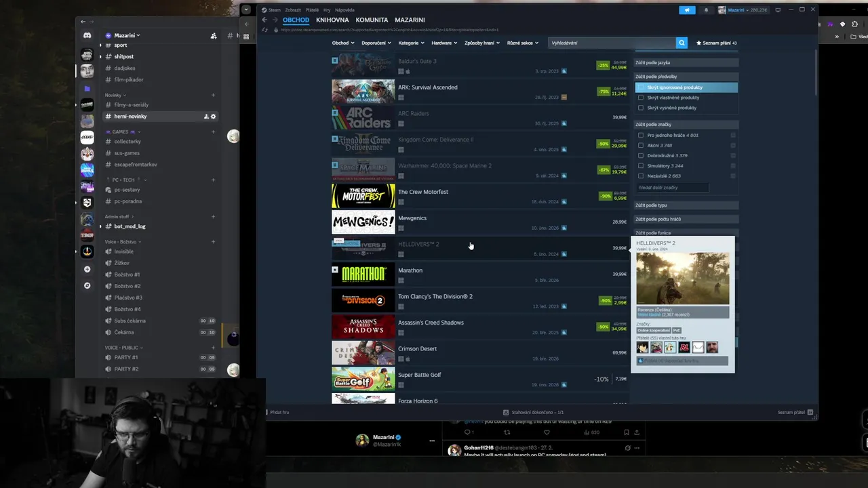Click create invite icon on herní-novinky
This screenshot has height=488, width=868.
(x=206, y=117)
